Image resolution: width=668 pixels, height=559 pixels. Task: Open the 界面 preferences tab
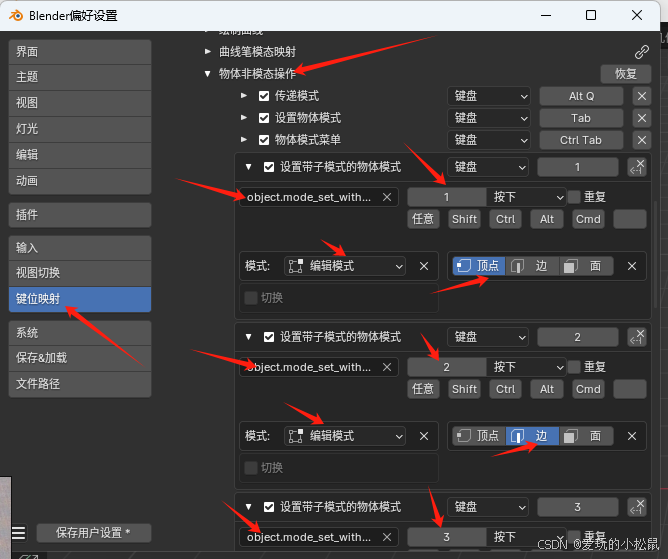[80, 52]
